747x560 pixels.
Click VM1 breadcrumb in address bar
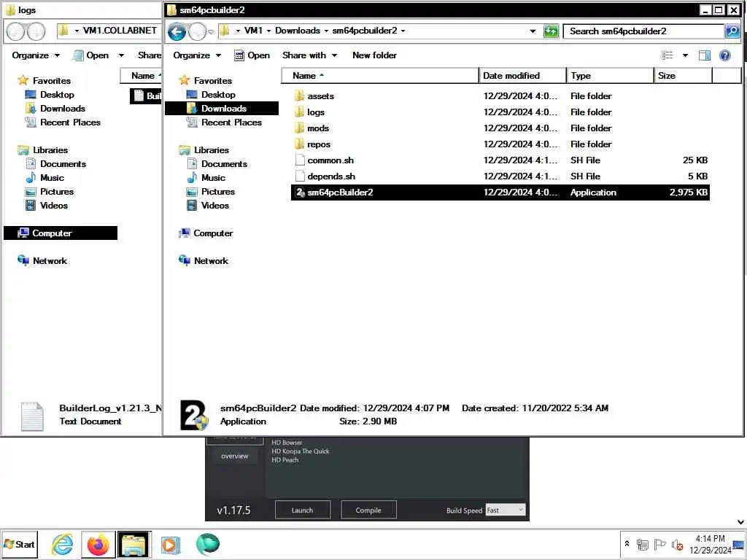point(253,31)
